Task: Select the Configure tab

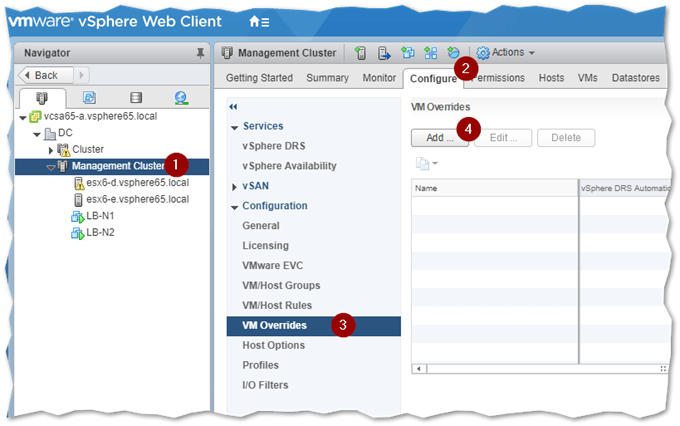Action: pyautogui.click(x=433, y=79)
